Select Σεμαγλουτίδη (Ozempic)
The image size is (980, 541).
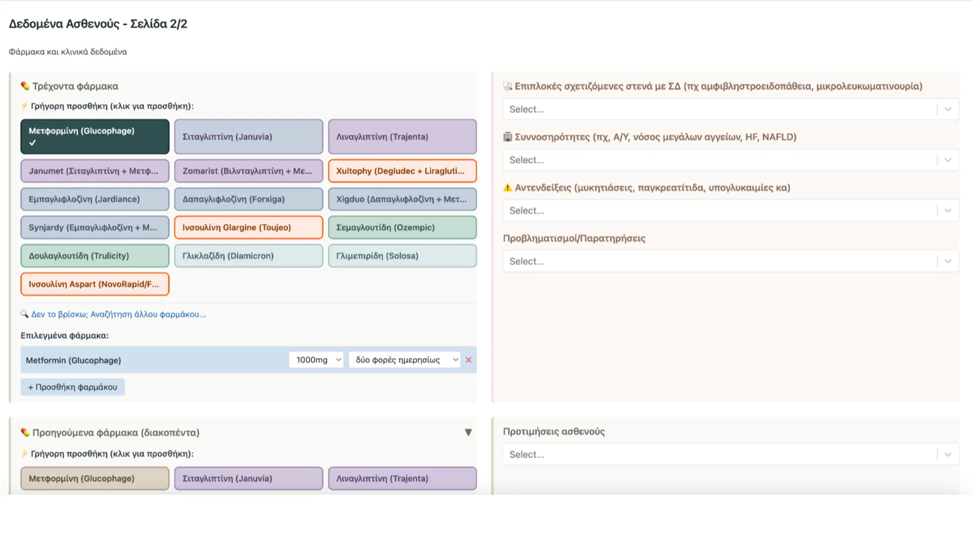pyautogui.click(x=402, y=227)
